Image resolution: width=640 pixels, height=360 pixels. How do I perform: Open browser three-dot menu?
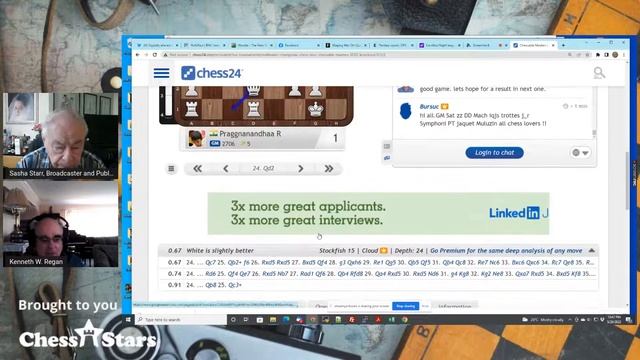tap(624, 55)
